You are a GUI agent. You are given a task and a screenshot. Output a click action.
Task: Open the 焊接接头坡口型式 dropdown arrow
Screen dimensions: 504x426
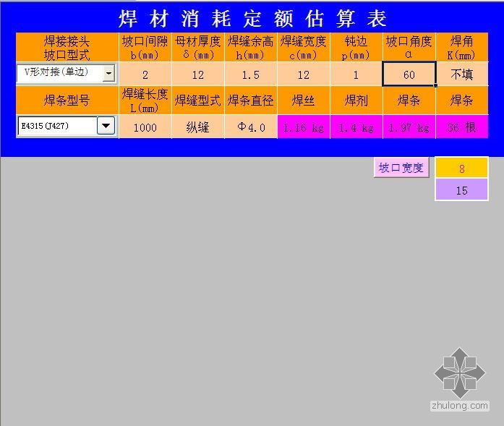[x=108, y=73]
